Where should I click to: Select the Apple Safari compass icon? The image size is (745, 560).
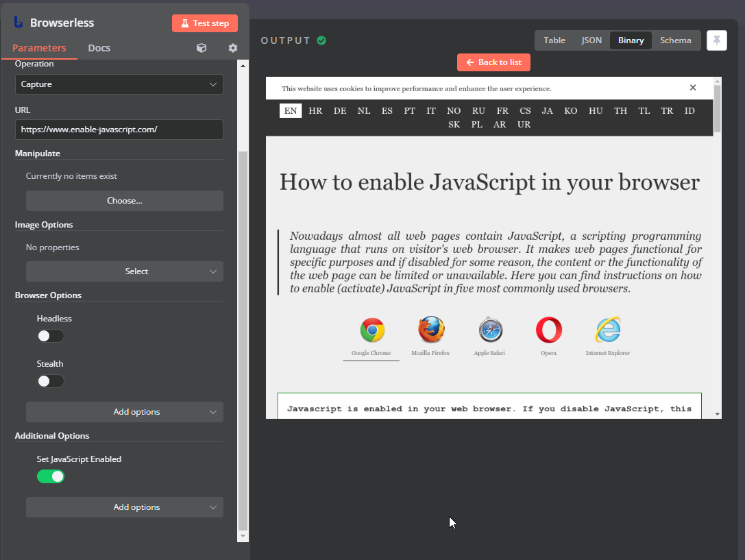pos(491,330)
